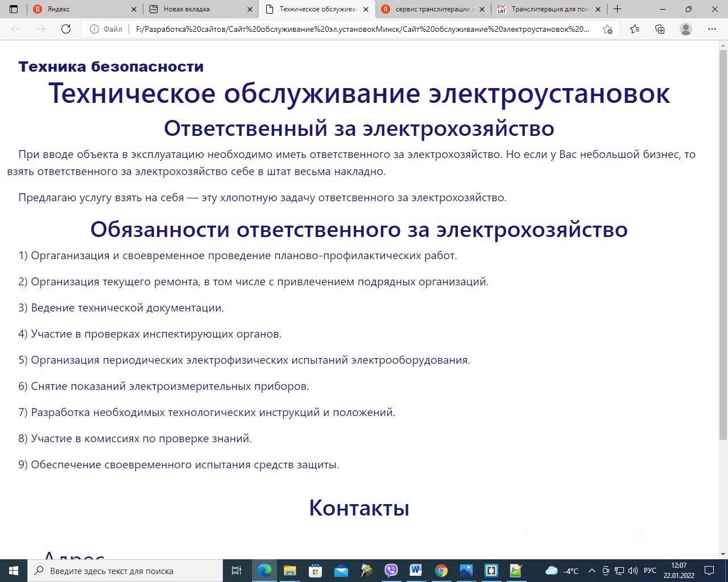Viewport: 728px width, 582px height.
Task: Switch the РУС keyboard language indicator
Action: (x=650, y=571)
